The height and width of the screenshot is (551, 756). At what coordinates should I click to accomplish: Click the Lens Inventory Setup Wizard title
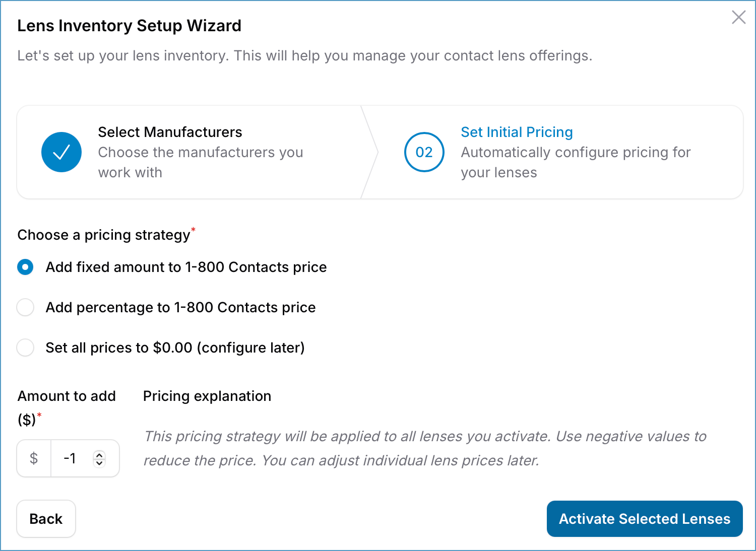[x=129, y=26]
